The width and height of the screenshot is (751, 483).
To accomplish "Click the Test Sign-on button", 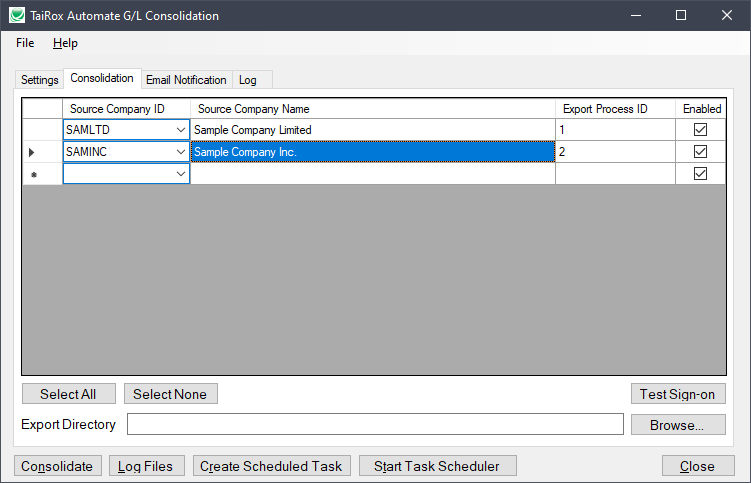I will click(678, 394).
